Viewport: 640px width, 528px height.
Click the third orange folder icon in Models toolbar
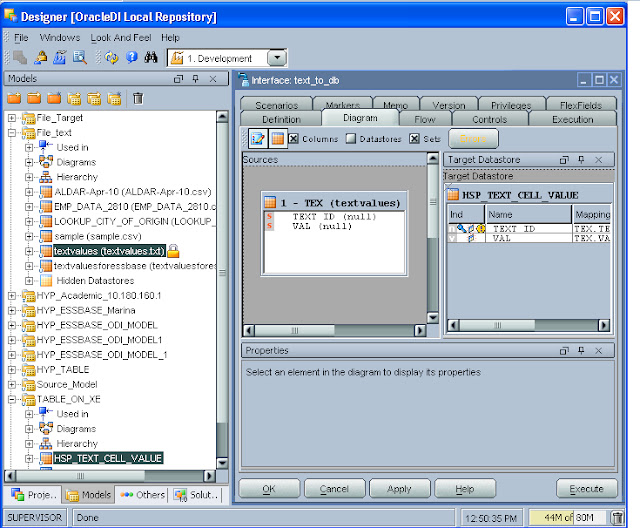(x=54, y=98)
